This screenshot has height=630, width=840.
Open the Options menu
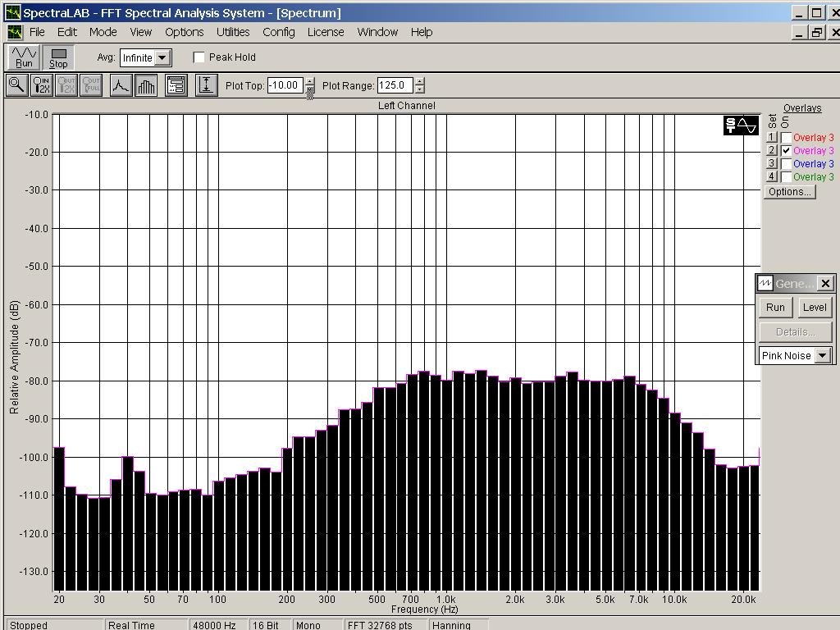(185, 32)
